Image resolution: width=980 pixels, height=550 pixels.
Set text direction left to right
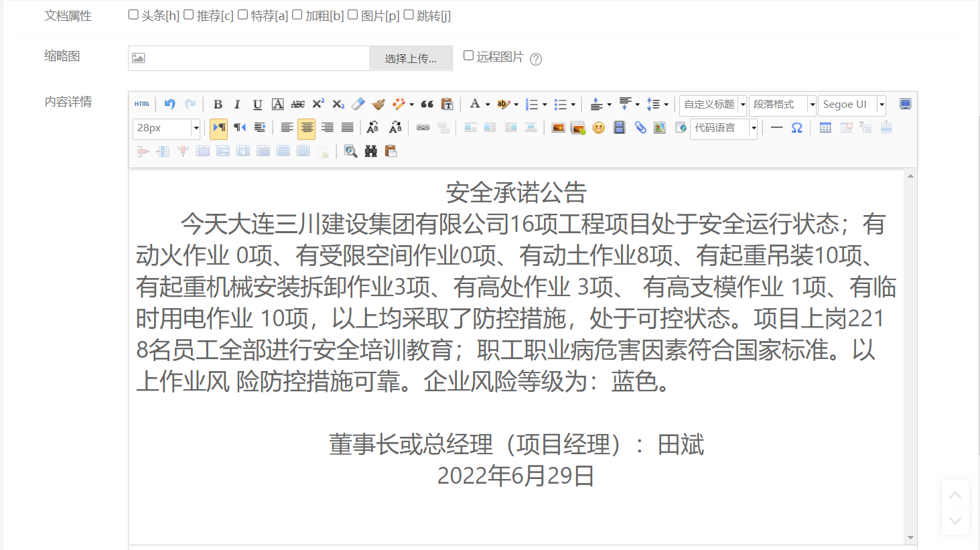219,128
